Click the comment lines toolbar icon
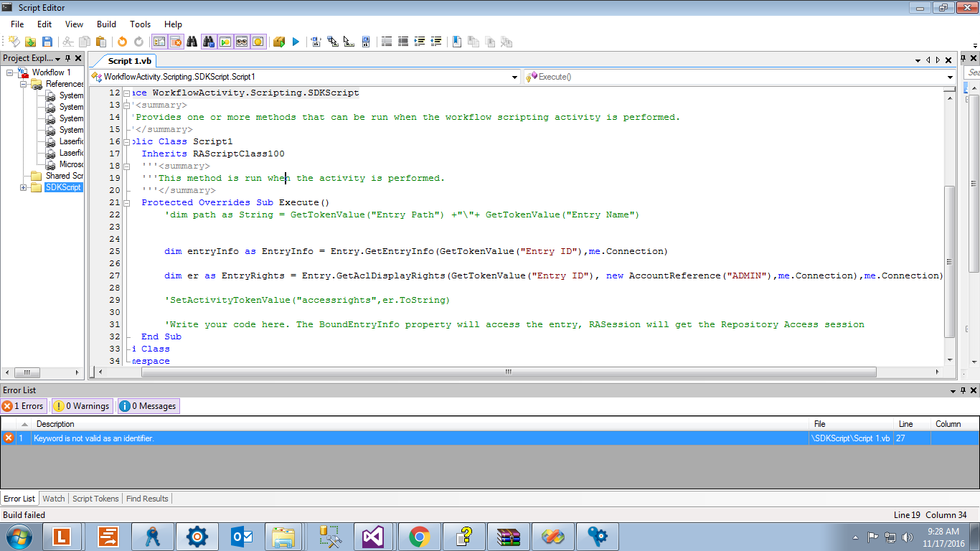 point(386,42)
